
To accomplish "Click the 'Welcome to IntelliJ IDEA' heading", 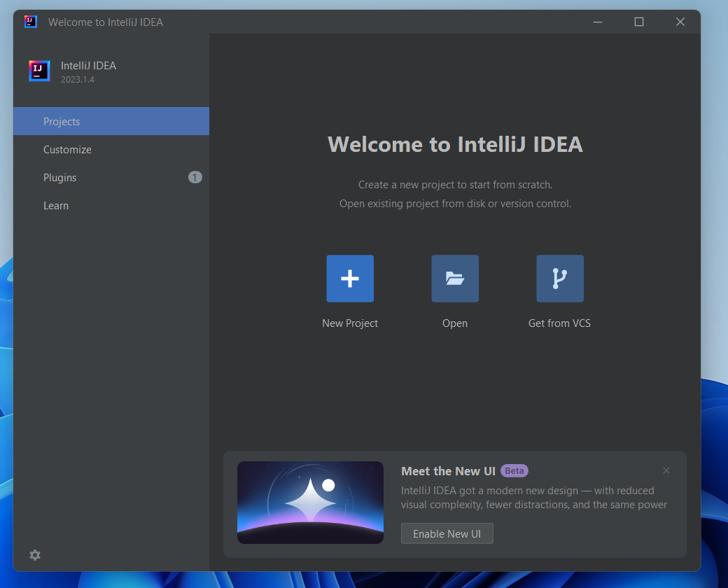I will click(x=455, y=144).
